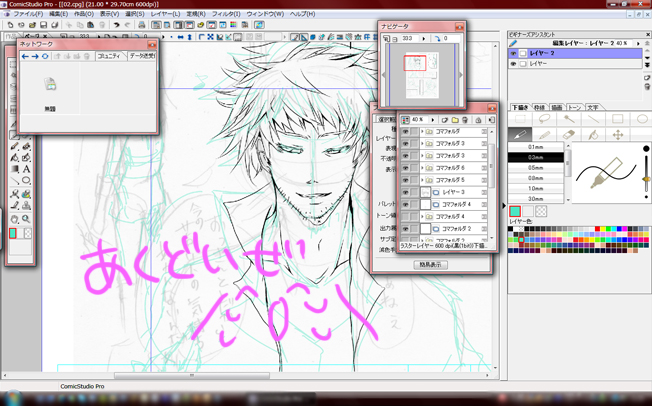The height and width of the screenshot is (406, 652).
Task: Toggle visibility of レイヤー 2 in ビギナーズアシスタント
Action: click(x=514, y=53)
